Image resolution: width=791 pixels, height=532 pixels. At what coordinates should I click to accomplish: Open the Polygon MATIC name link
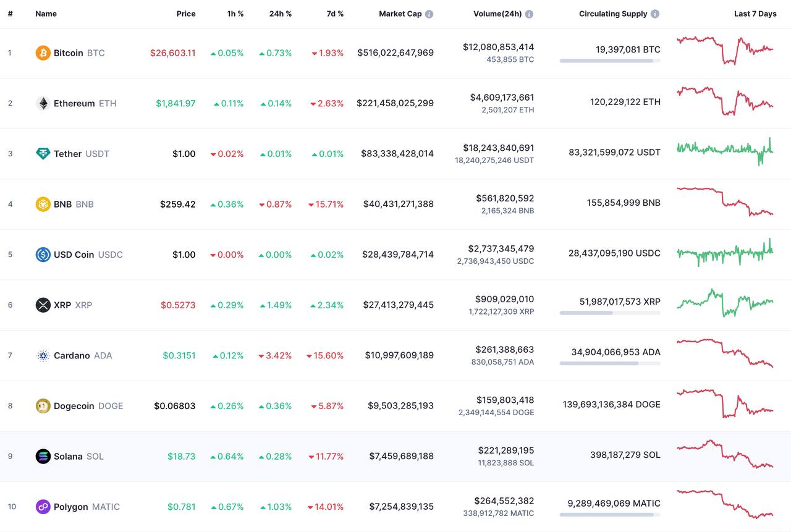[x=71, y=507]
